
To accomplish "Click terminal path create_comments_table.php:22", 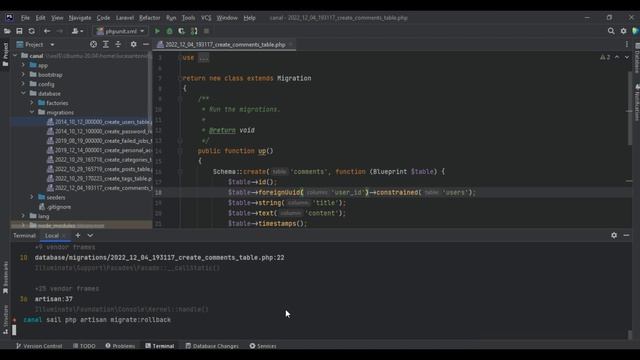I will [x=159, y=258].
